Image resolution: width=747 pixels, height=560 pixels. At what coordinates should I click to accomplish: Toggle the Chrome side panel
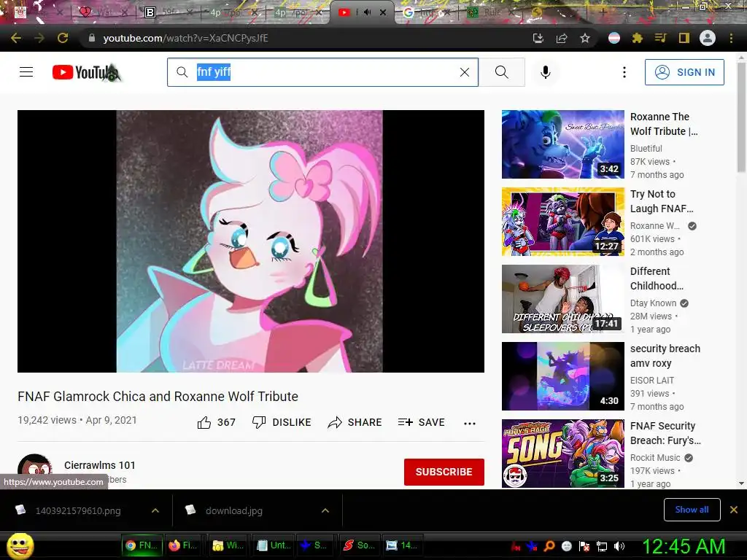point(684,38)
